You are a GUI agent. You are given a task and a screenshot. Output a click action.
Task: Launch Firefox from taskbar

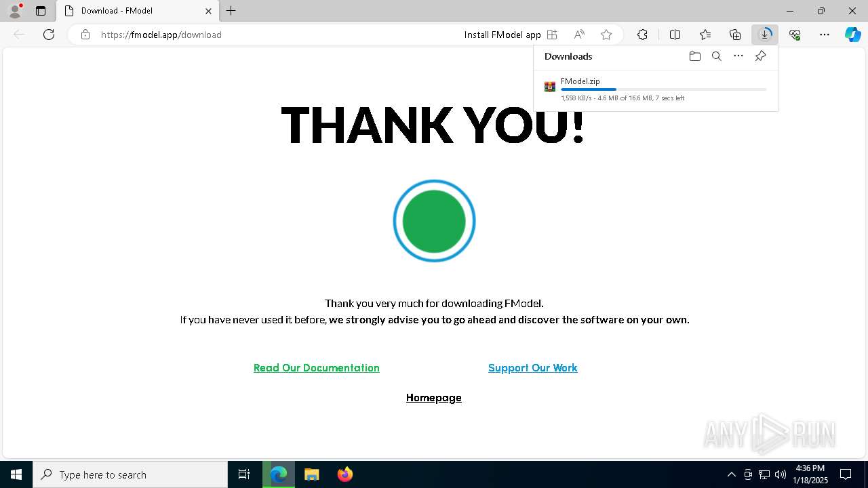click(345, 474)
